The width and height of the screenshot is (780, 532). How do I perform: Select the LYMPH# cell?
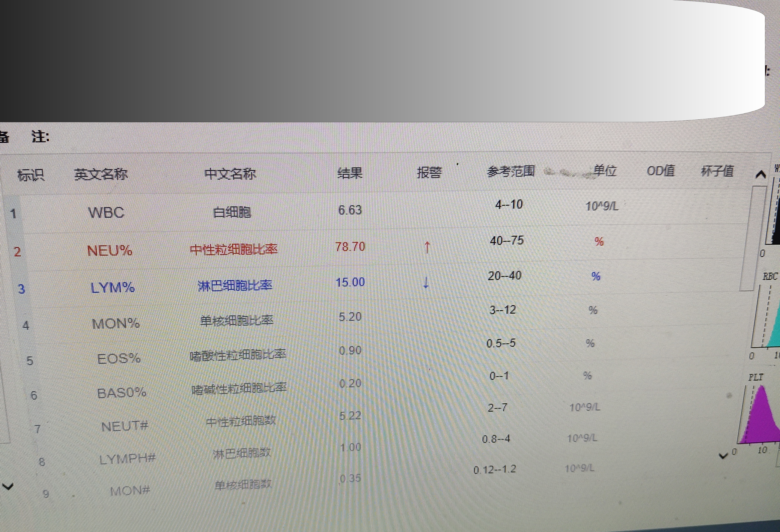(128, 459)
